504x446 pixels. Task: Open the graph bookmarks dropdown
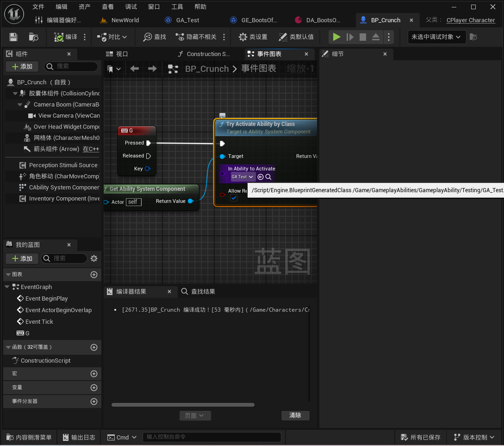(114, 69)
